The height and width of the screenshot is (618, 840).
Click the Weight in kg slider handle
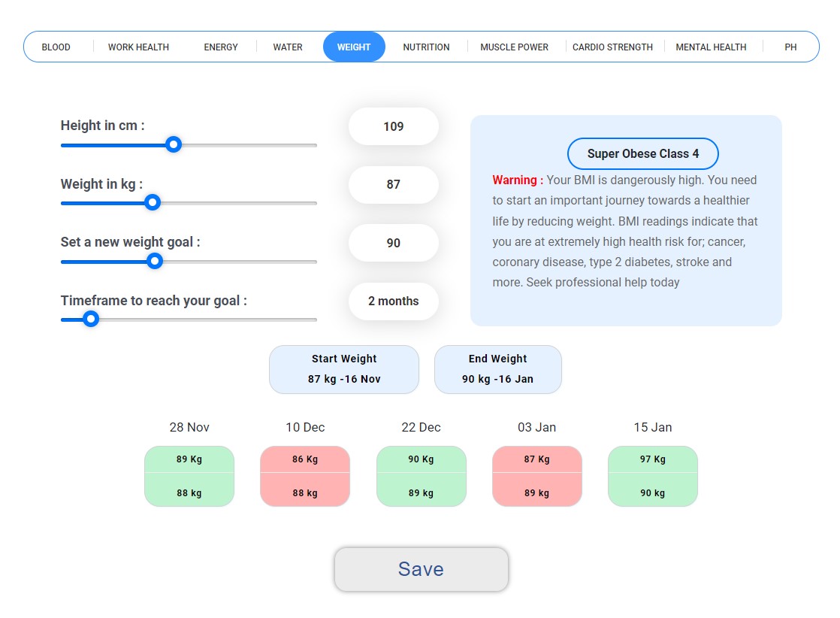pyautogui.click(x=153, y=202)
